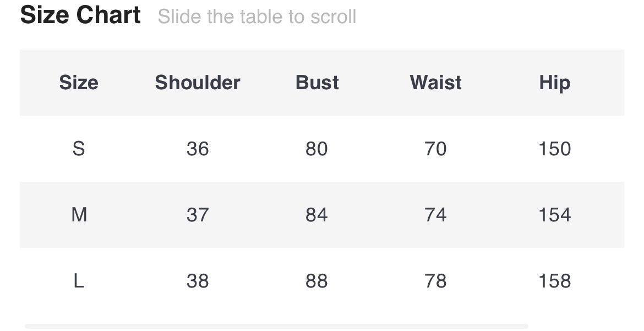Click the Hip column header
The image size is (644, 331).
554,83
